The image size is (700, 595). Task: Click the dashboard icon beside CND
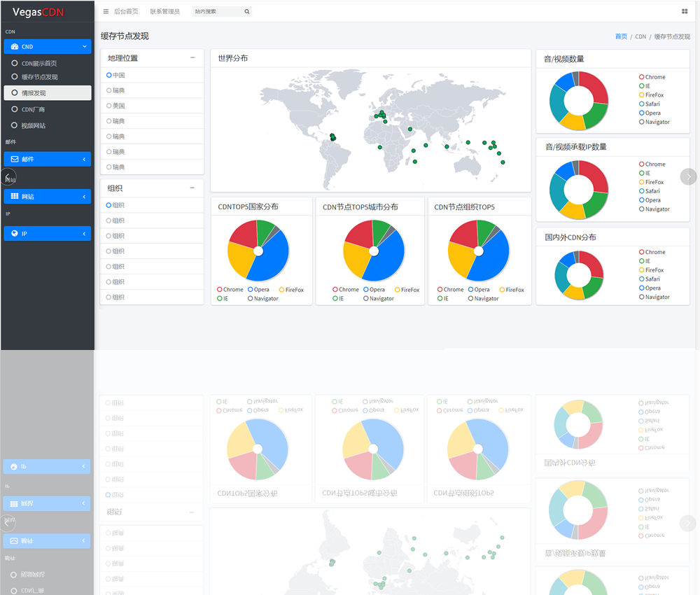point(15,47)
